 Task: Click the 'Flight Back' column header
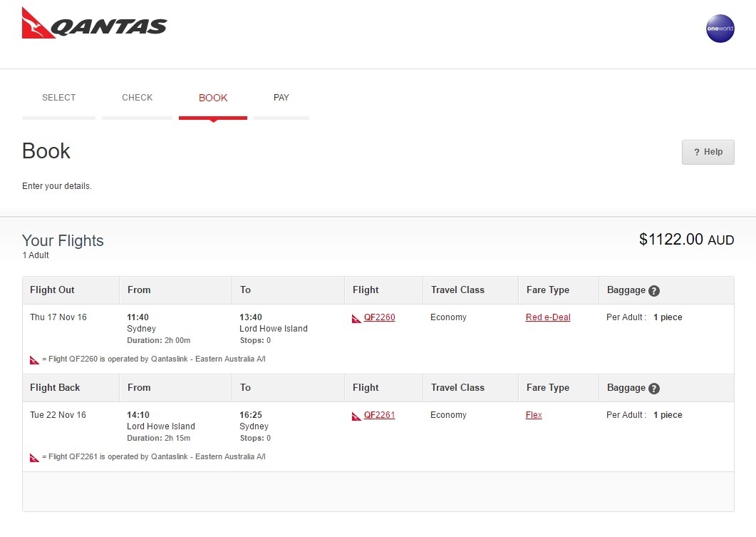click(x=55, y=387)
